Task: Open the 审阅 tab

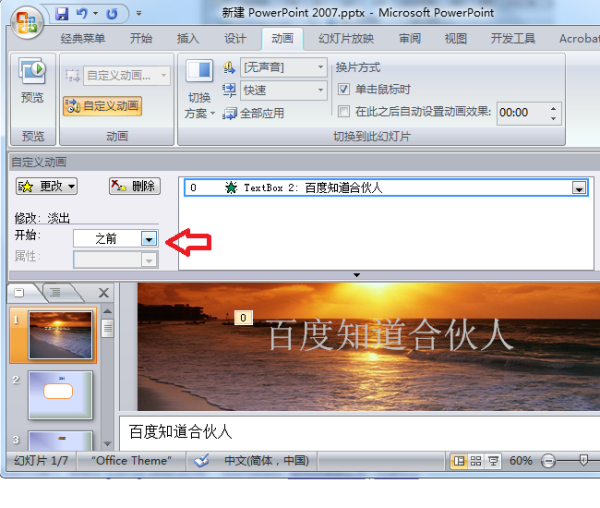Action: coord(410,39)
